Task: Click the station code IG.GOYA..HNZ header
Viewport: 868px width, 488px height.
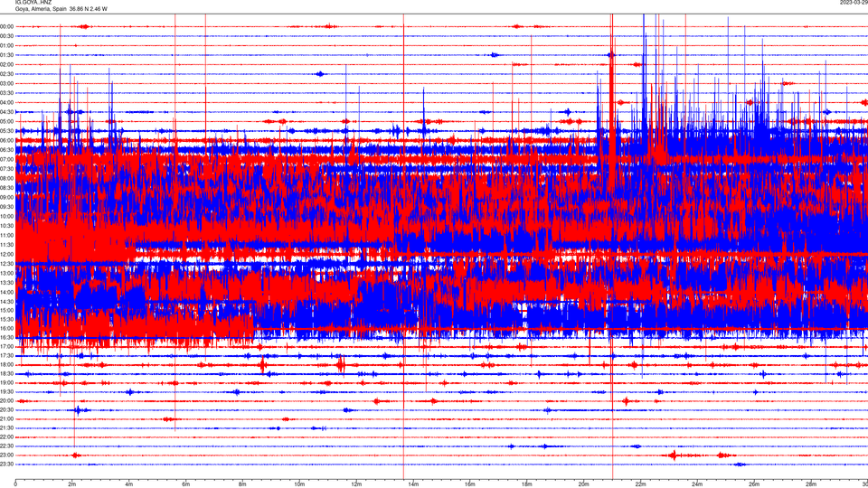Action: tap(33, 2)
